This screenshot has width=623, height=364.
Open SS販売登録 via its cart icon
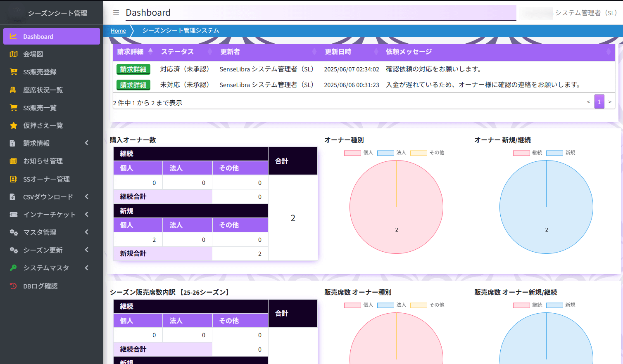pos(14,72)
